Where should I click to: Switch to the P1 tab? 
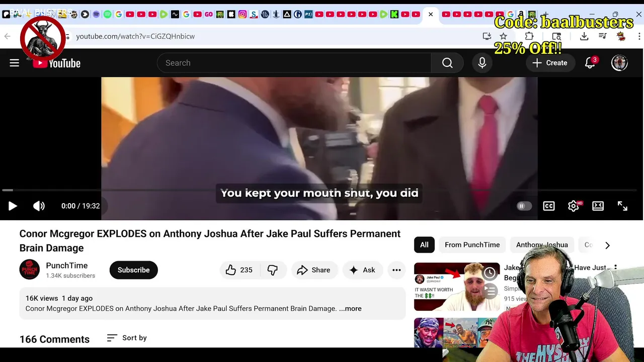[x=308, y=15]
